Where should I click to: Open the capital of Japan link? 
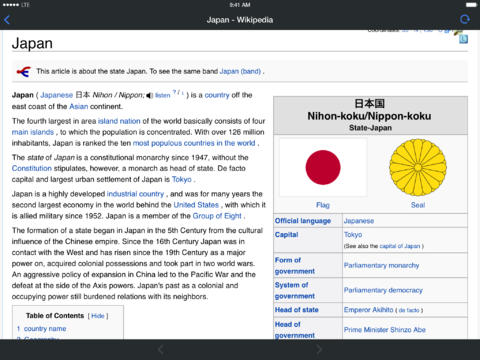coord(400,246)
